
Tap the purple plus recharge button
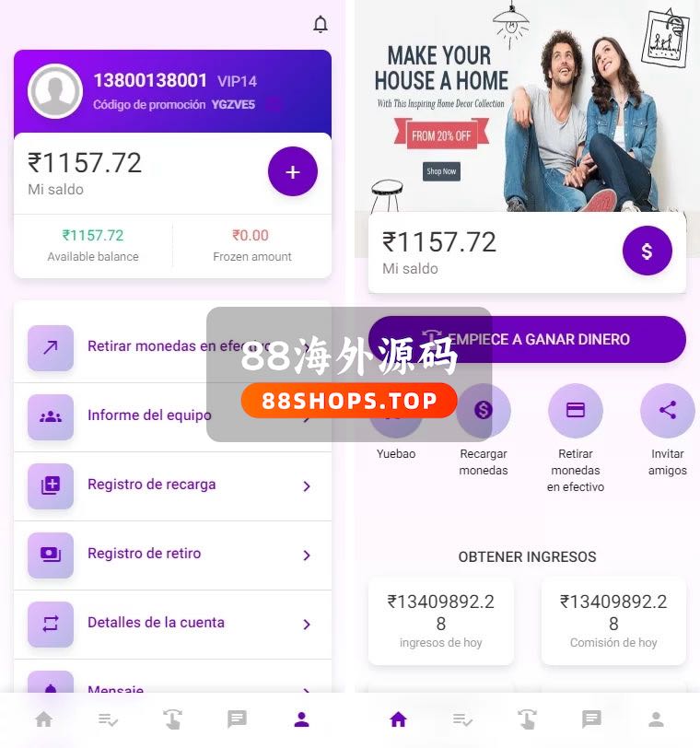click(x=292, y=171)
